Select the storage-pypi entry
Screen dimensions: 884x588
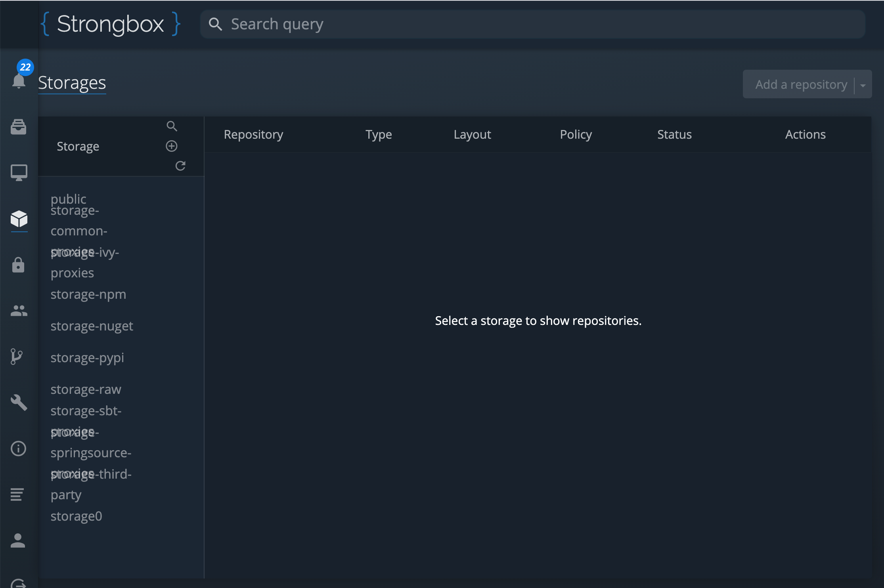tap(87, 357)
